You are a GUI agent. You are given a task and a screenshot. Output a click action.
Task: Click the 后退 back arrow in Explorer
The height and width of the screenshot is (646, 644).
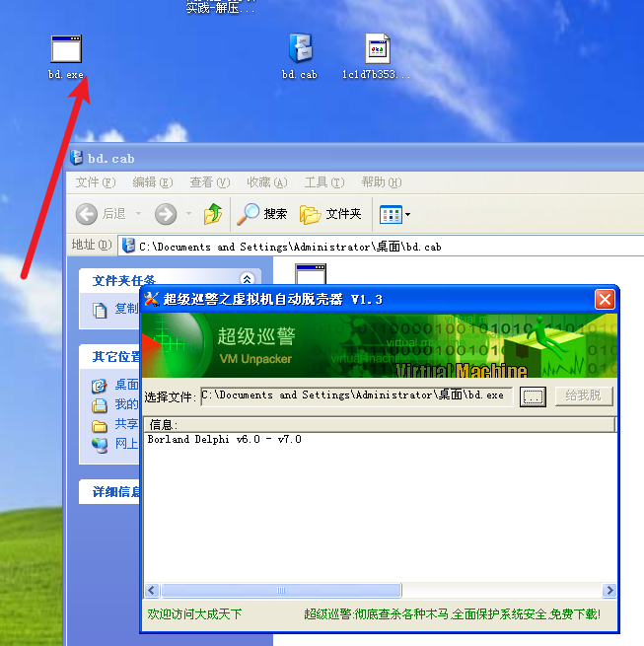point(101,214)
